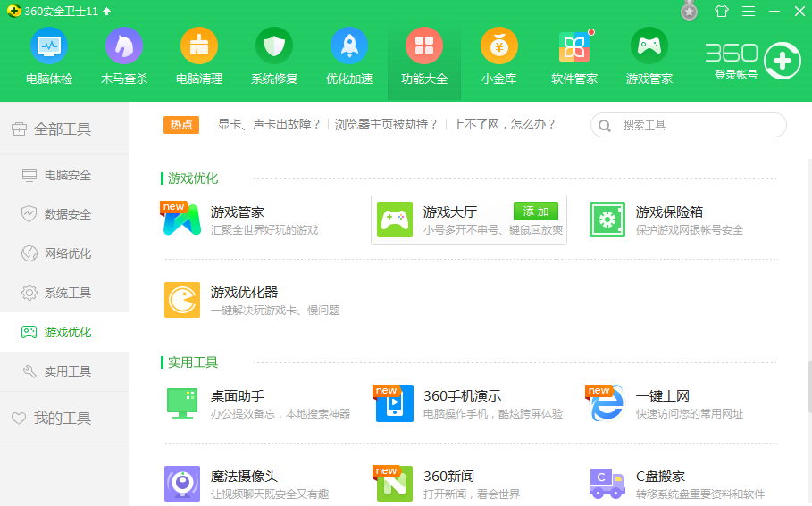
Task: Select 游戏优化 category in sidebar
Action: tap(64, 332)
